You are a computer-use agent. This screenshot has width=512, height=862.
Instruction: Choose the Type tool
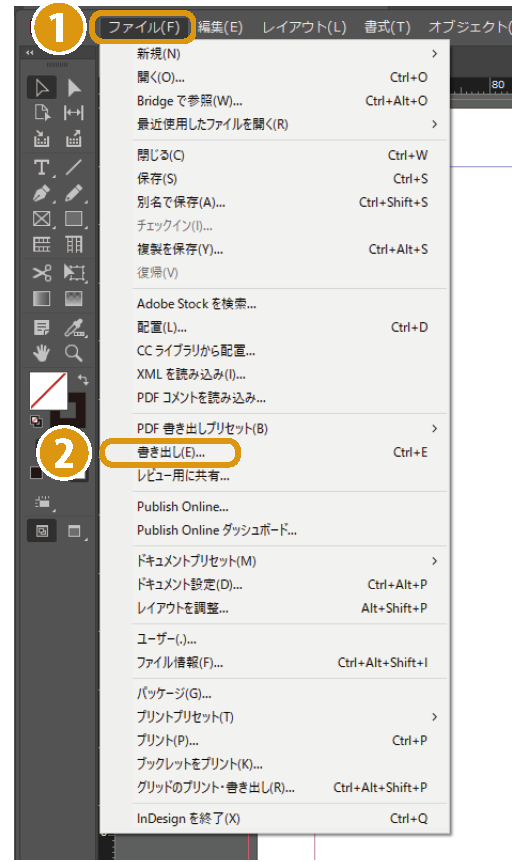point(42,167)
